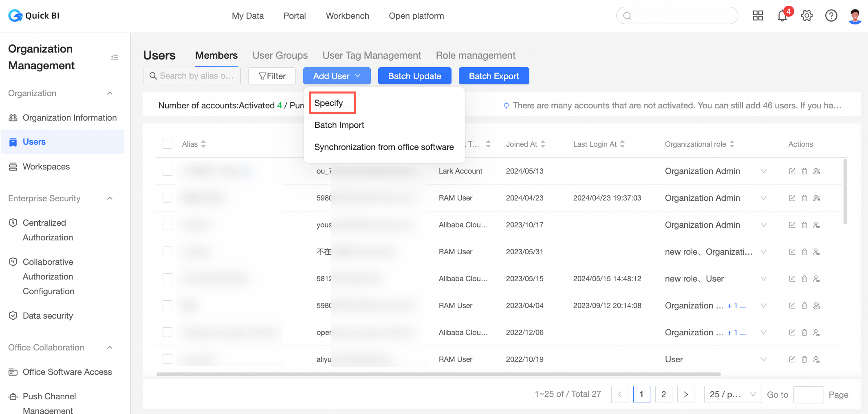
Task: Click edit icon for row joined 2023/10/17
Action: 792,225
